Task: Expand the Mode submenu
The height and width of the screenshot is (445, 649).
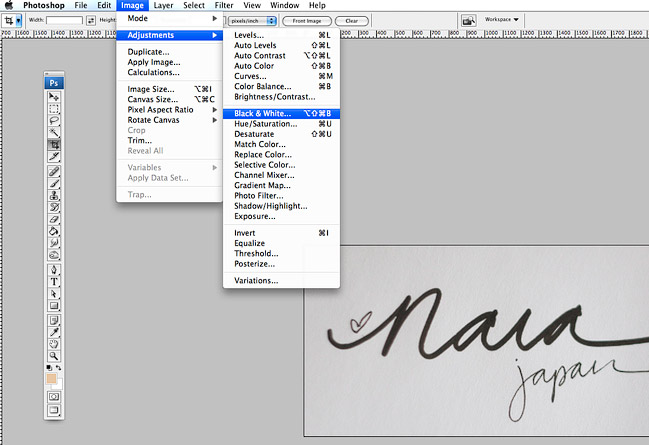Action: [169, 18]
